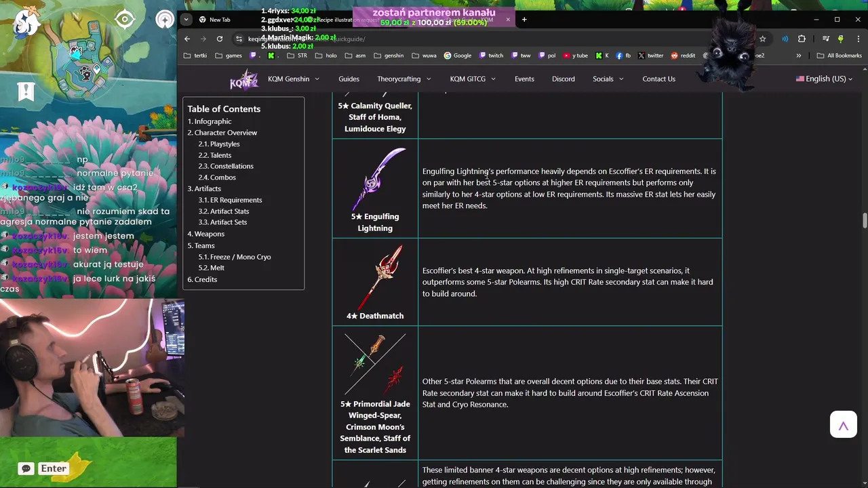This screenshot has height=488, width=868.
Task: Go to 2.2. Talents
Action: [x=215, y=155]
